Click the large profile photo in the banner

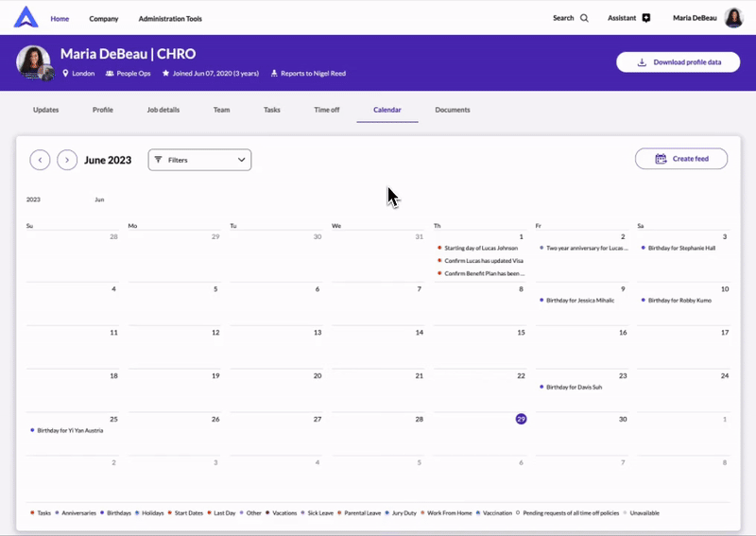click(33, 62)
